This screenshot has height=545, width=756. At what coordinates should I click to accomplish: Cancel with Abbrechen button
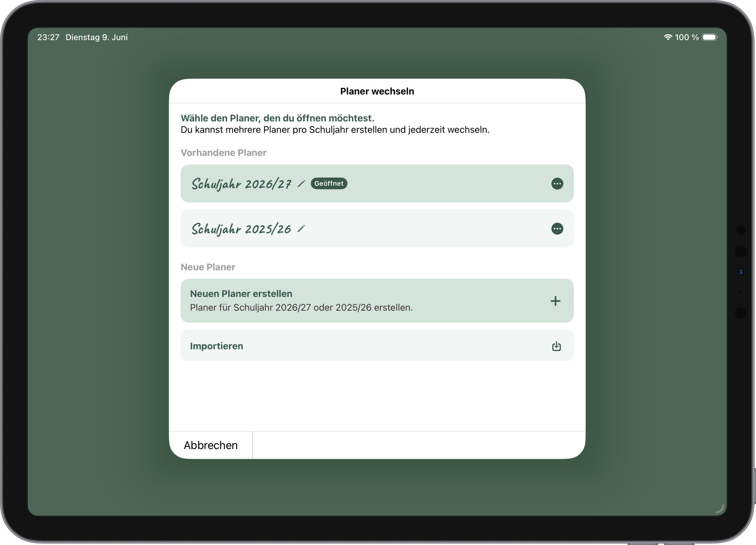(x=211, y=445)
